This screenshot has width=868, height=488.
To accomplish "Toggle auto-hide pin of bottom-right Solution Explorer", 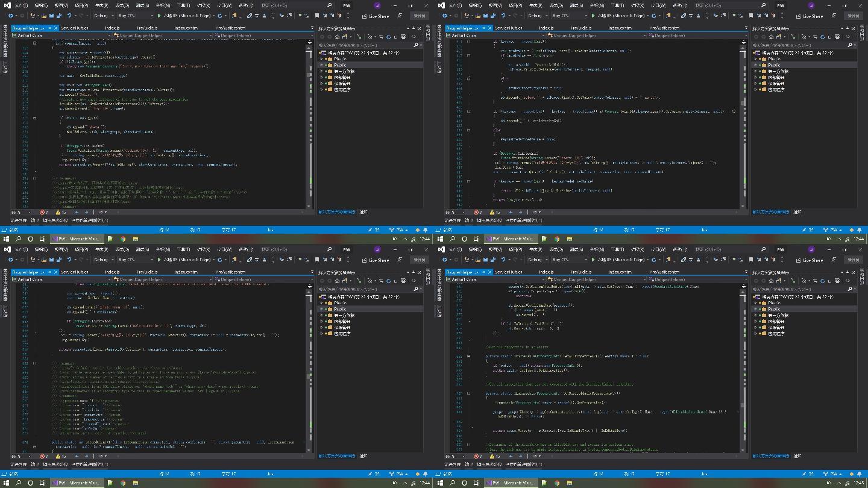I will (848, 272).
